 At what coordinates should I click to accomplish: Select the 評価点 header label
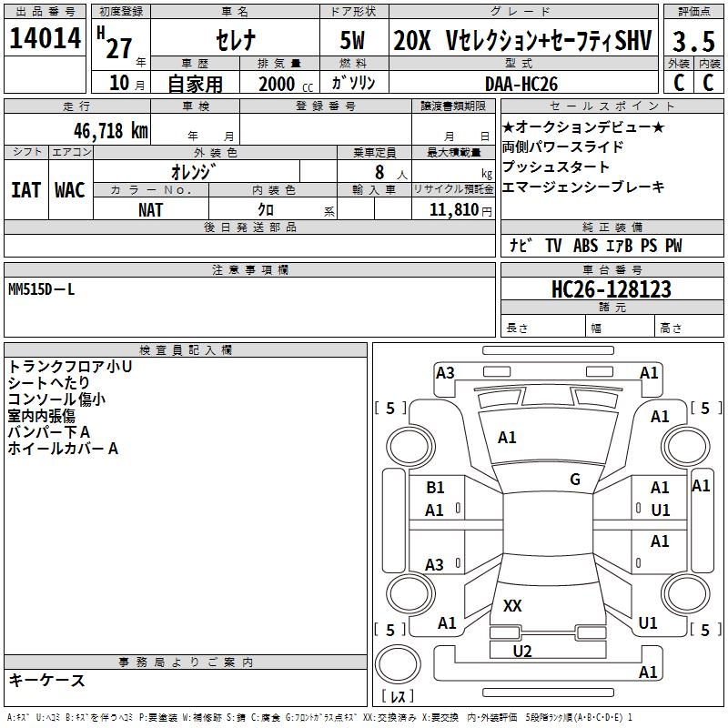(693, 12)
